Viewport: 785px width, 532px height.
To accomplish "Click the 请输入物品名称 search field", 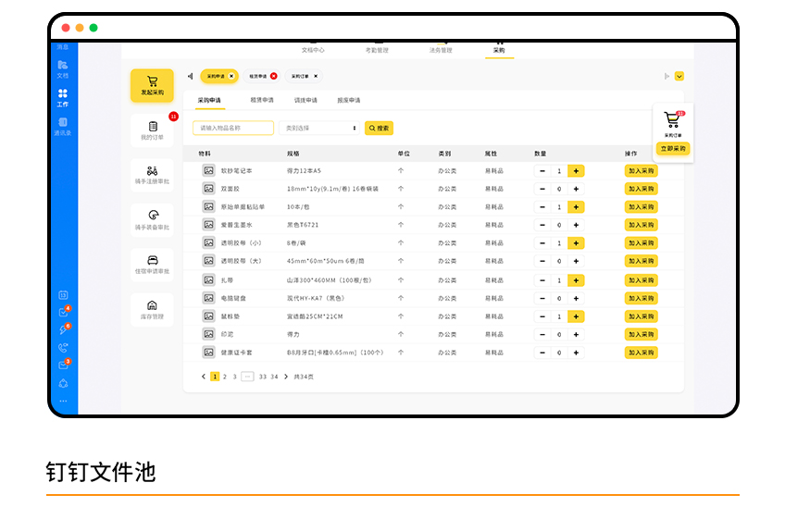I will click(x=233, y=129).
